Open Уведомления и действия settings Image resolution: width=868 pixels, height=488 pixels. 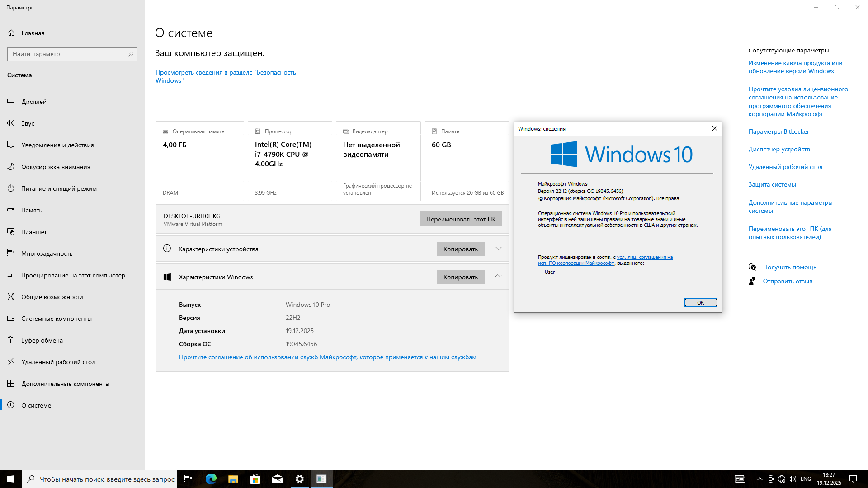click(11, 145)
